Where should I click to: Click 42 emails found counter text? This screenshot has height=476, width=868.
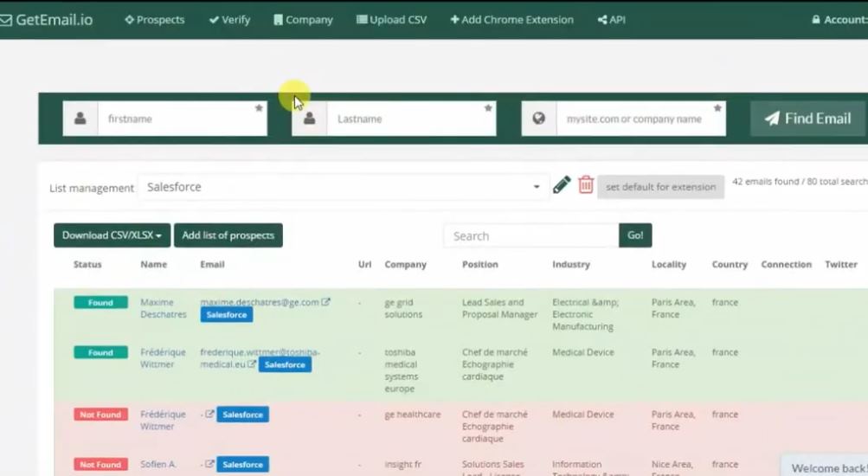pyautogui.click(x=800, y=182)
